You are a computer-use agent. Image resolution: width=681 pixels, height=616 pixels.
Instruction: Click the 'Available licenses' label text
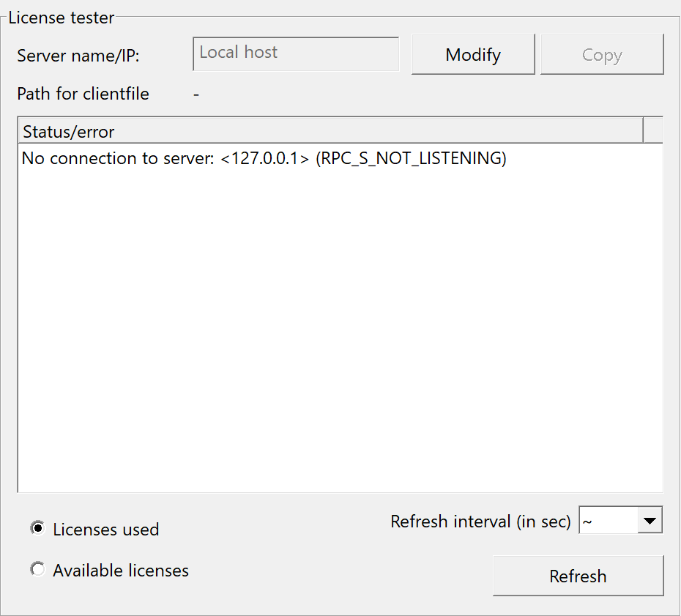[x=121, y=571]
